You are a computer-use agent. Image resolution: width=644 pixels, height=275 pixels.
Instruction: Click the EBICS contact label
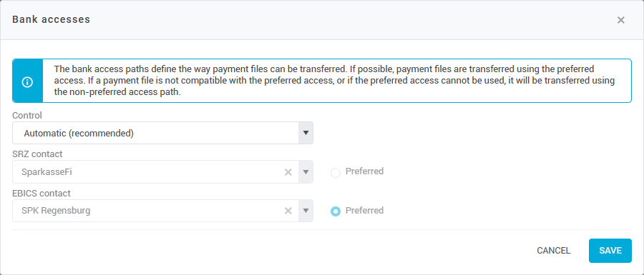42,193
